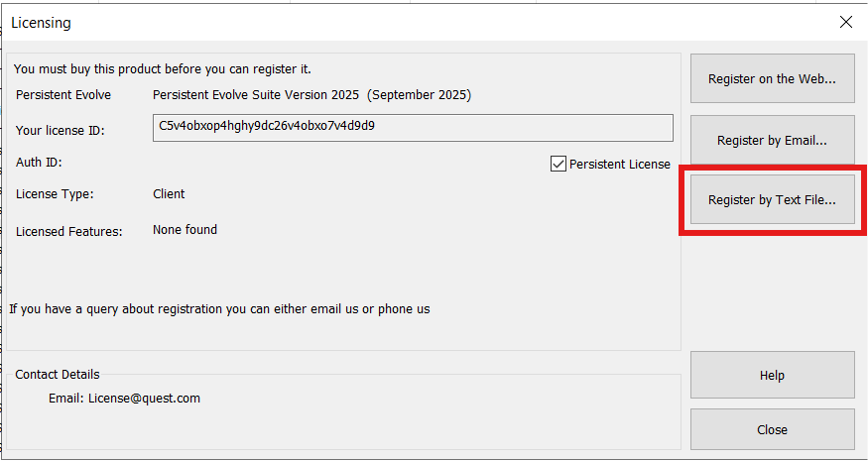Click the 'You must buy this product' notice
The width and height of the screenshot is (868, 461).
pyautogui.click(x=163, y=69)
